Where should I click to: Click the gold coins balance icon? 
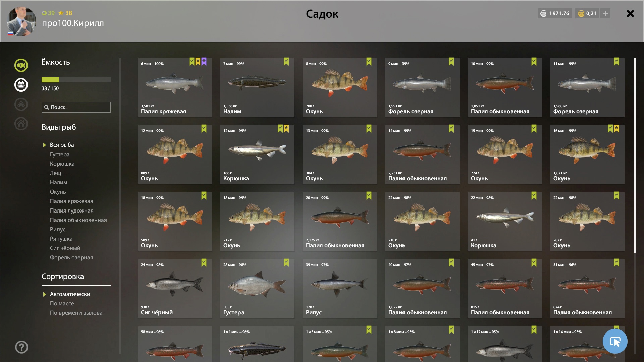581,13
